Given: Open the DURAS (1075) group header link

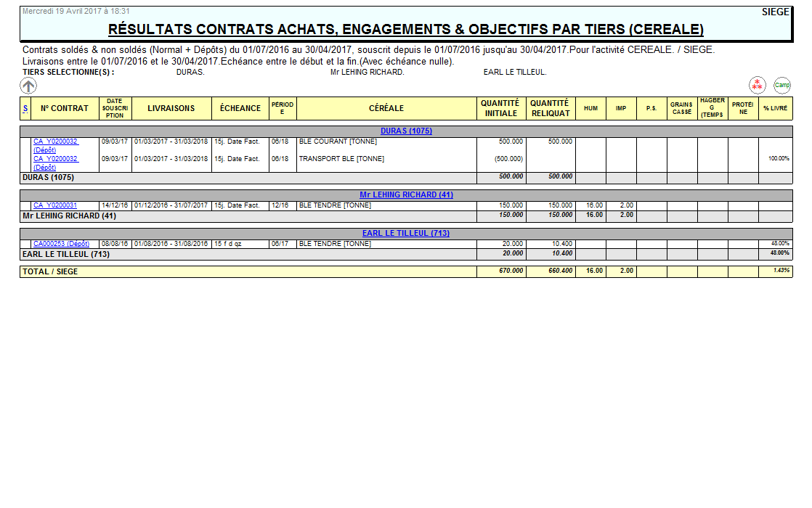Looking at the screenshot, I should (x=405, y=130).
